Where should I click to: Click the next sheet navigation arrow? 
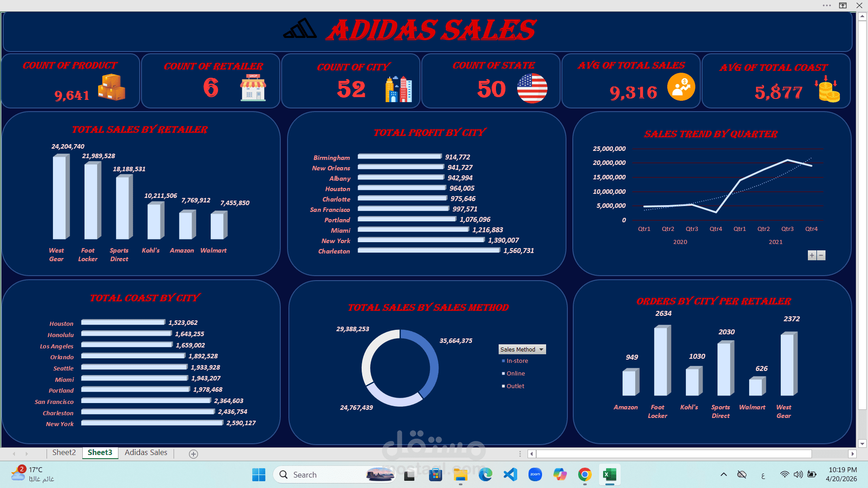(x=27, y=454)
